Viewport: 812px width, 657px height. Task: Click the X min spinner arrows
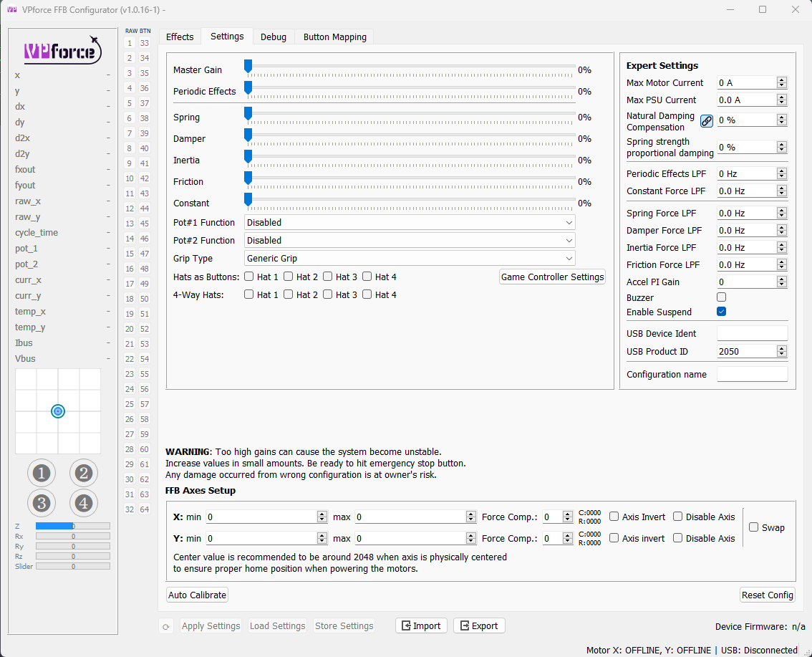322,517
